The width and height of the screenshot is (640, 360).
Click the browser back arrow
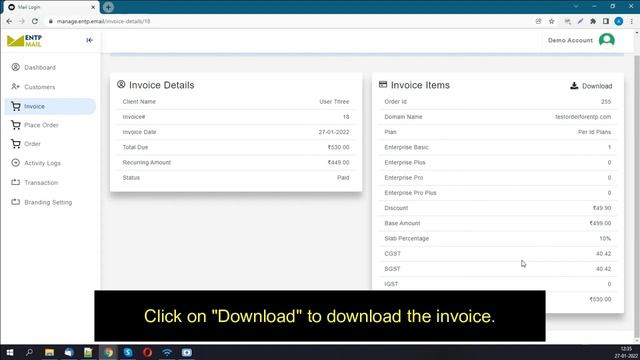pos(9,21)
